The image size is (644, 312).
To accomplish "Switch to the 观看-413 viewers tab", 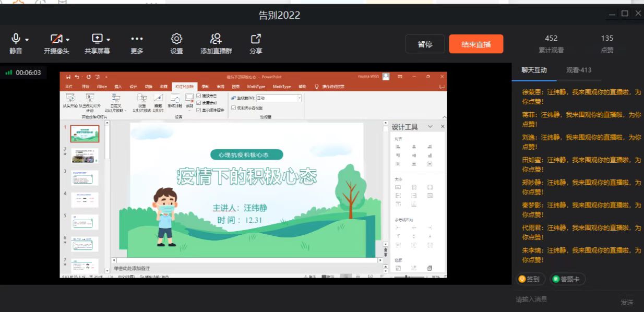I will point(579,70).
